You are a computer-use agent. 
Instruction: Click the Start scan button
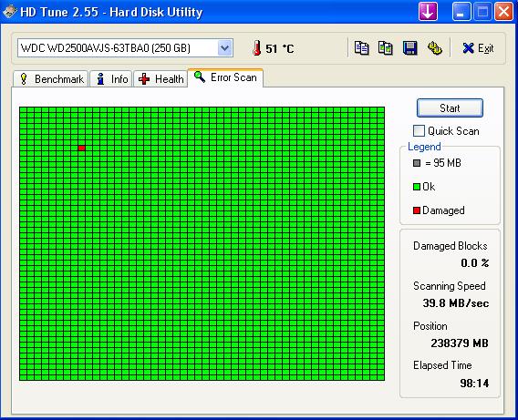pos(450,108)
